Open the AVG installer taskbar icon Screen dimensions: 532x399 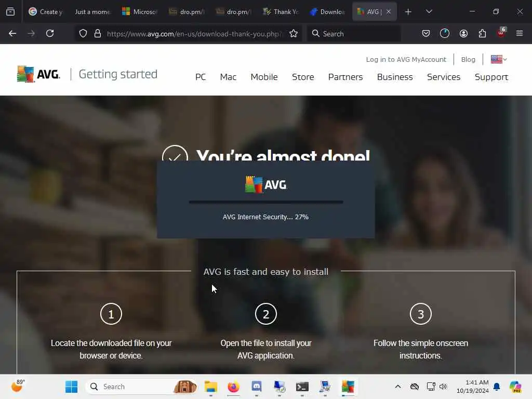[348, 387]
